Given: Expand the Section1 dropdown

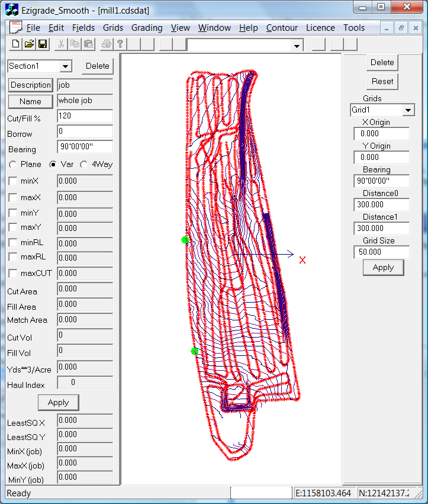Looking at the screenshot, I should [x=65, y=66].
